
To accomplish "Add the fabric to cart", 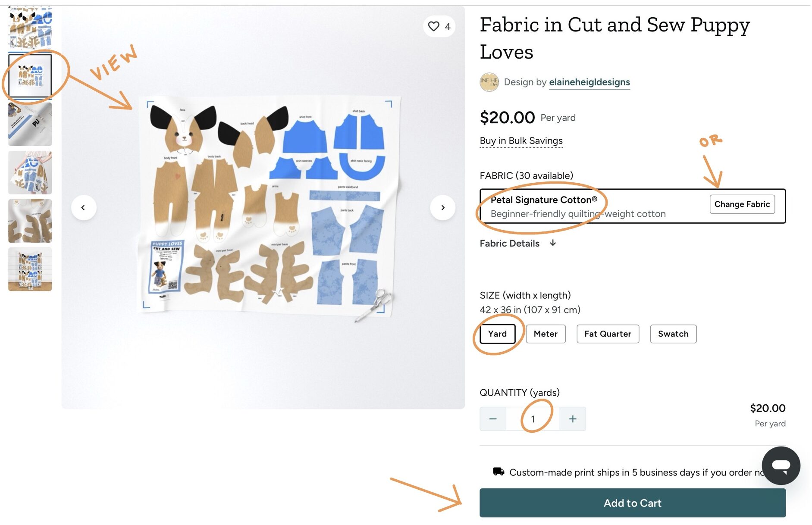I will 632,503.
